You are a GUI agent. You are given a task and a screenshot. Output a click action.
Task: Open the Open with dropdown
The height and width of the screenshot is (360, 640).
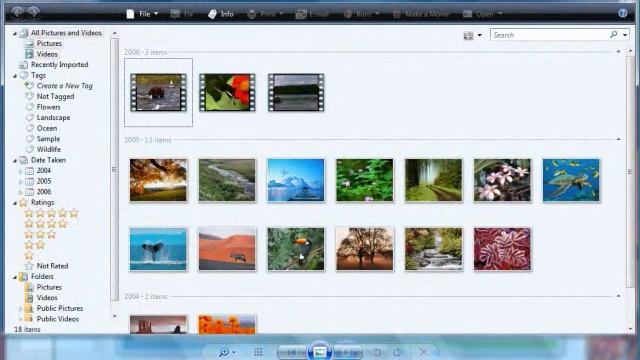click(482, 14)
